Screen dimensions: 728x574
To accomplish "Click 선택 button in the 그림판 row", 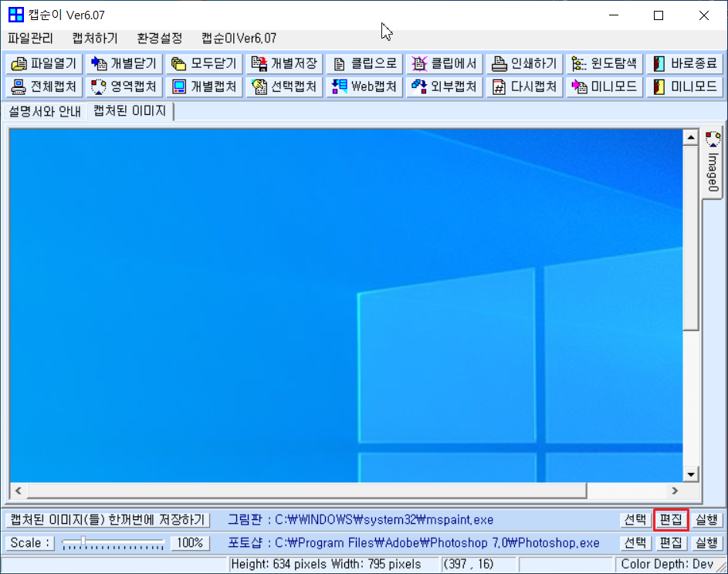I will click(x=635, y=520).
